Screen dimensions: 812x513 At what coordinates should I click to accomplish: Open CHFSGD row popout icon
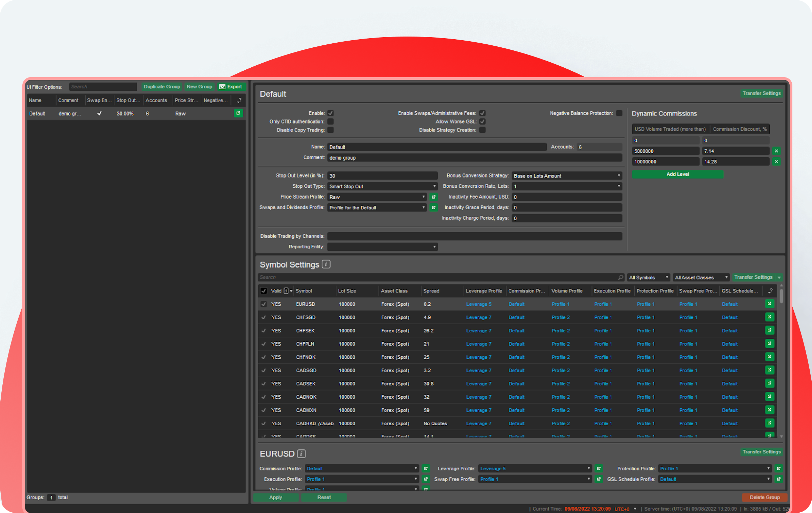[770, 317]
